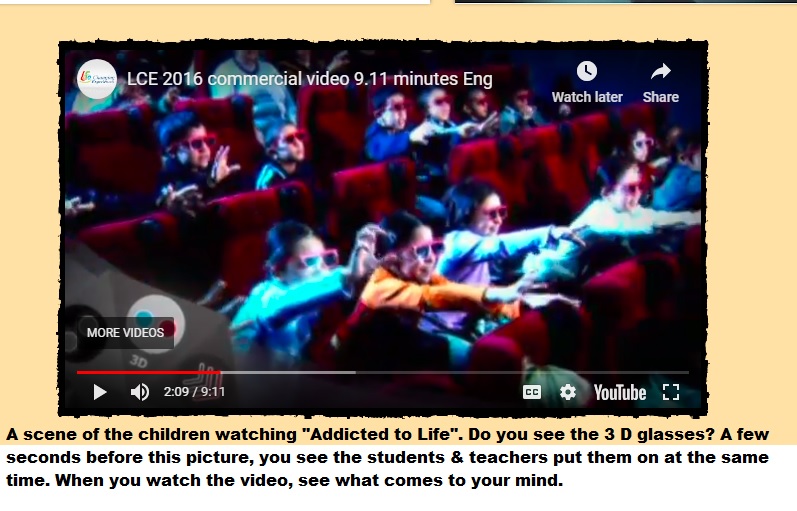
Task: Toggle closed captions with the CC icon
Action: pyautogui.click(x=532, y=392)
